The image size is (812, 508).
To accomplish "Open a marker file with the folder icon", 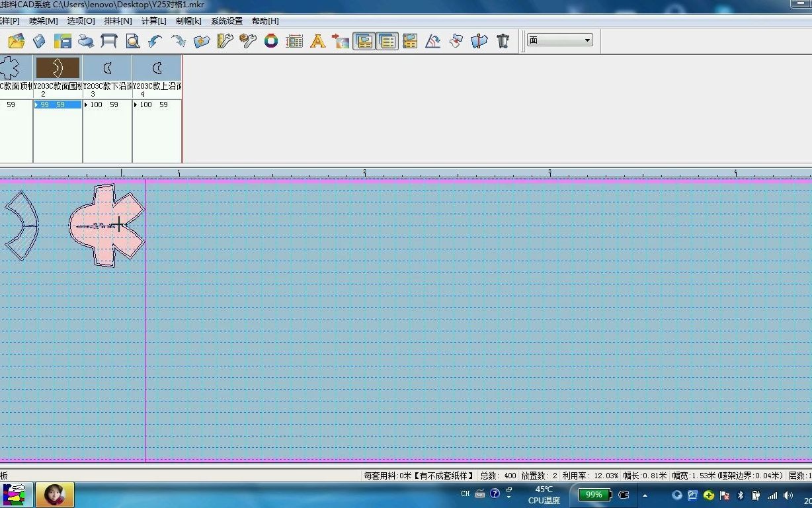I will [x=16, y=40].
